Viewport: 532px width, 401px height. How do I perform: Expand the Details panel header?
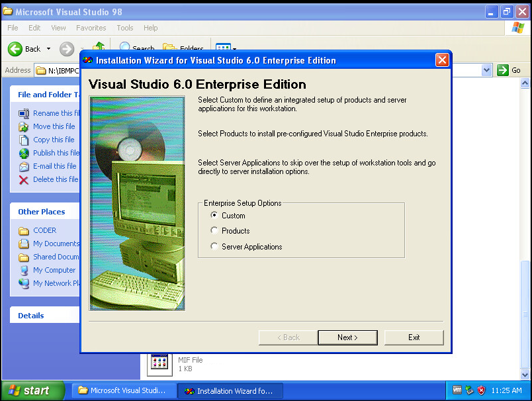45,316
